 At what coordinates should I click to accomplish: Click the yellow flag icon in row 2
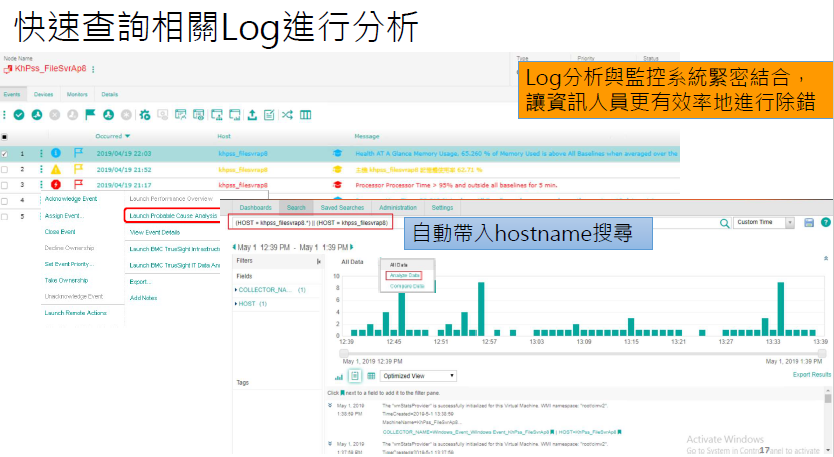tap(78, 169)
